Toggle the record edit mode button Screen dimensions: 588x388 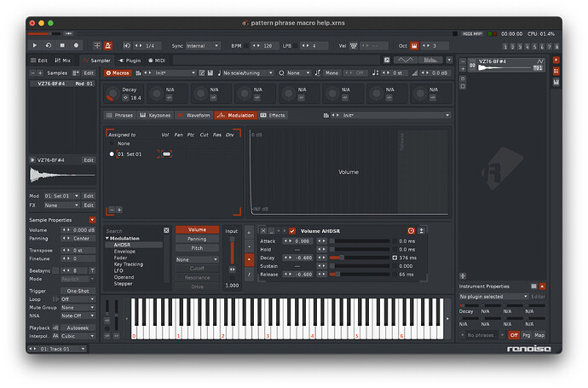pyautogui.click(x=76, y=45)
